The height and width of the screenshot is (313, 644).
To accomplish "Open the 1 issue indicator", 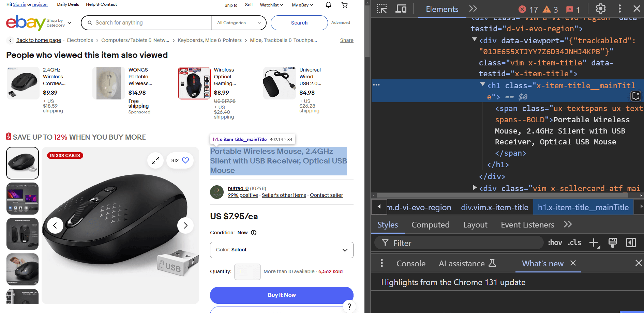I will point(573,10).
